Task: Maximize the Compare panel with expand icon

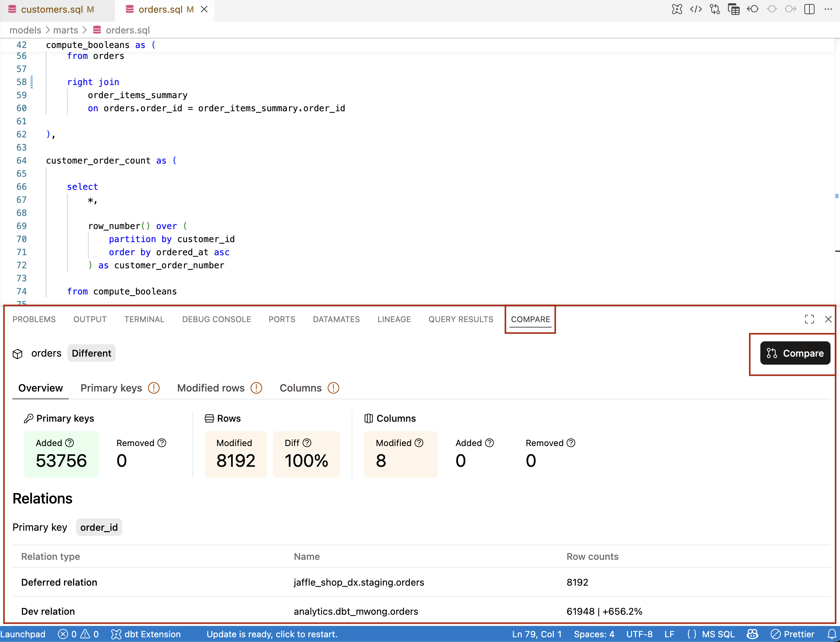Action: point(809,320)
